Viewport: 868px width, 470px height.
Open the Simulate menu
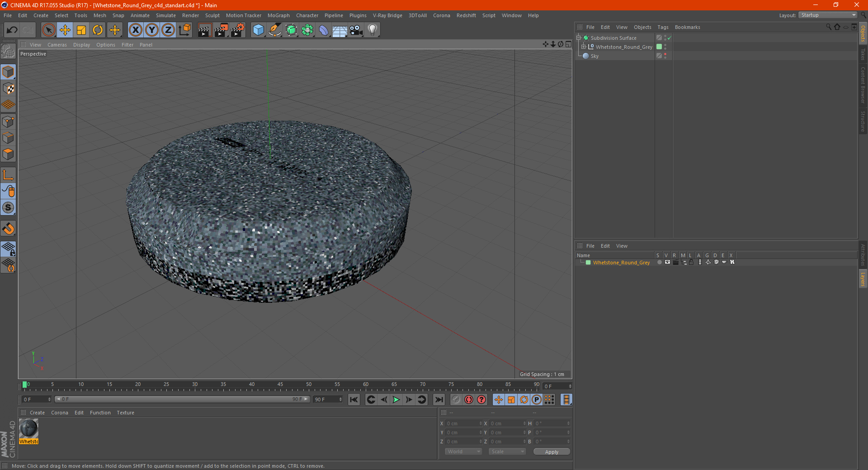pos(166,15)
